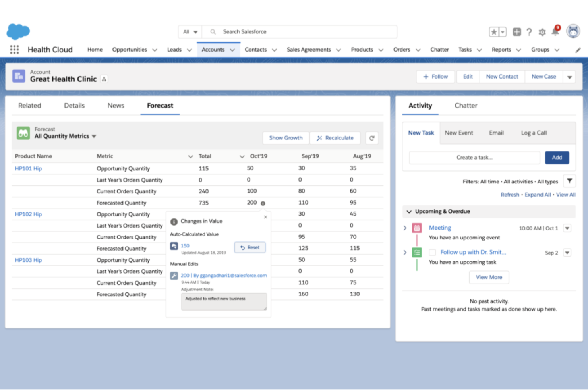Click the Adjustment Note text area
588x392 pixels.
224,302
